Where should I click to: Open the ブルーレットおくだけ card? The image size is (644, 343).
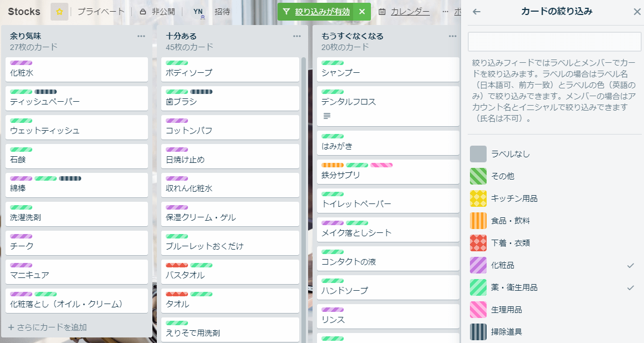230,243
